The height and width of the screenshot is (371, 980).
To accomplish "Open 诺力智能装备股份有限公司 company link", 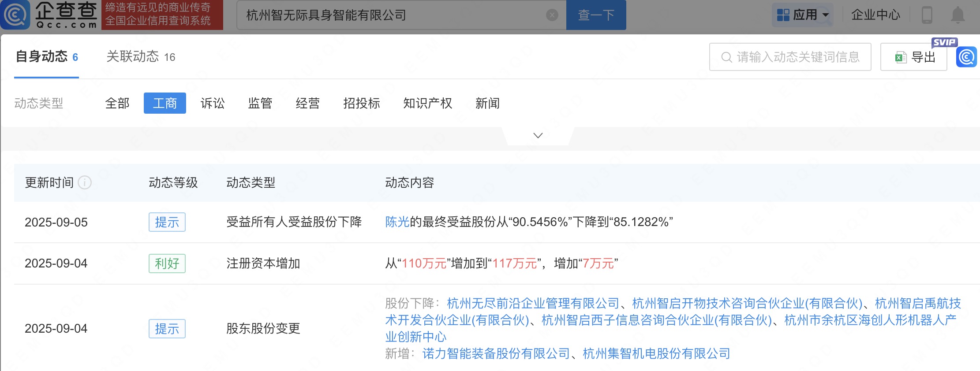I will [496, 354].
